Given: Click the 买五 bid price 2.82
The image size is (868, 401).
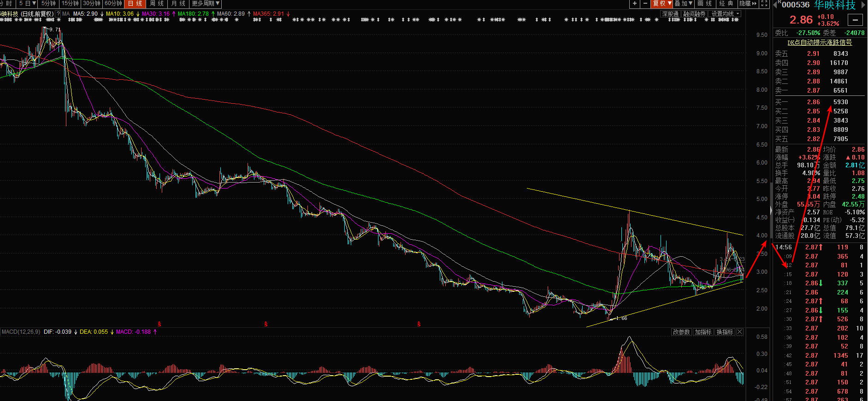Looking at the screenshot, I should point(813,139).
